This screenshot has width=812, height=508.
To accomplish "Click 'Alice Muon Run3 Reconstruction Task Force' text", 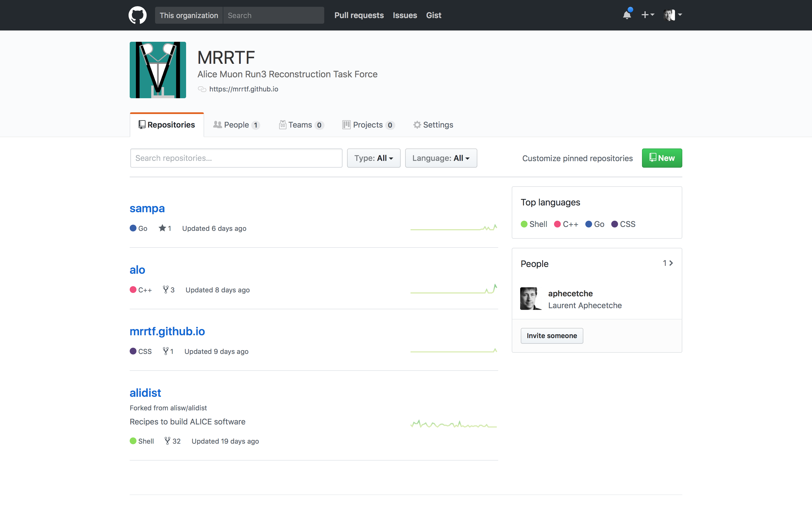I will click(x=287, y=74).
